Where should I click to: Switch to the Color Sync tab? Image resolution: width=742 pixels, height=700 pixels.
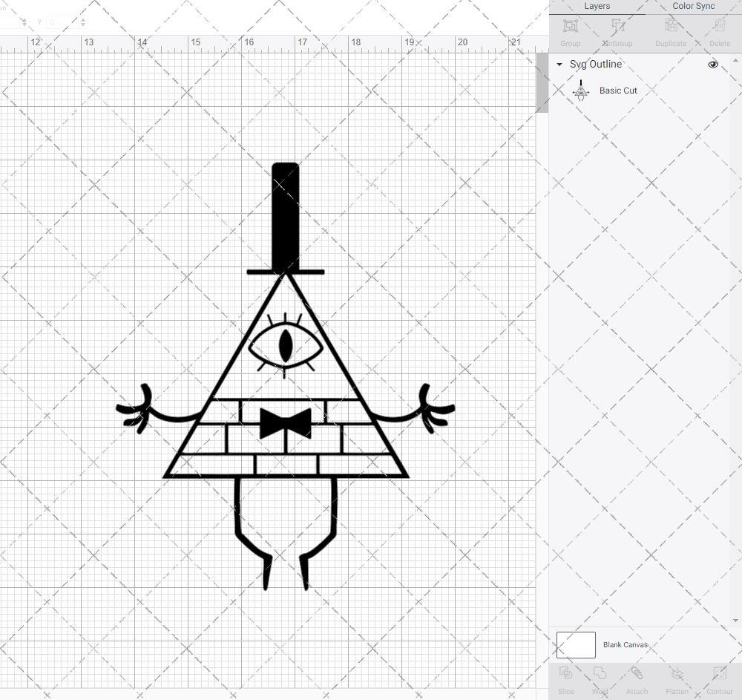pos(693,6)
